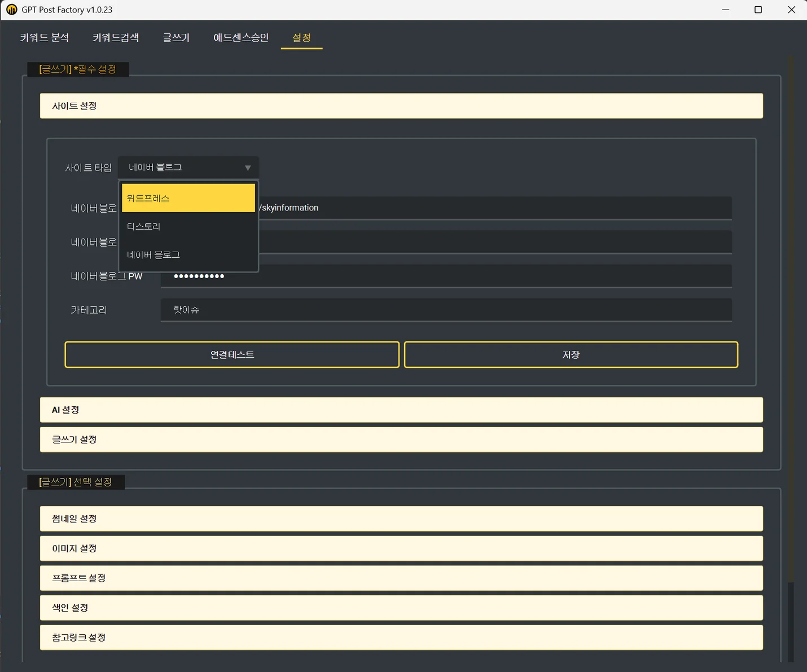807x672 pixels.
Task: Open the 사이트 타입 combo box
Action: 188,168
